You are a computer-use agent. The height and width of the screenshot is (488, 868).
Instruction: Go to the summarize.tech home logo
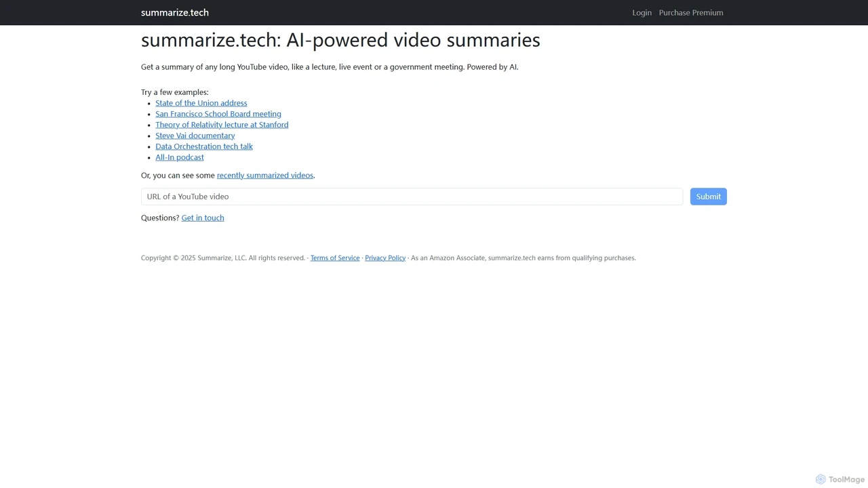pyautogui.click(x=175, y=12)
